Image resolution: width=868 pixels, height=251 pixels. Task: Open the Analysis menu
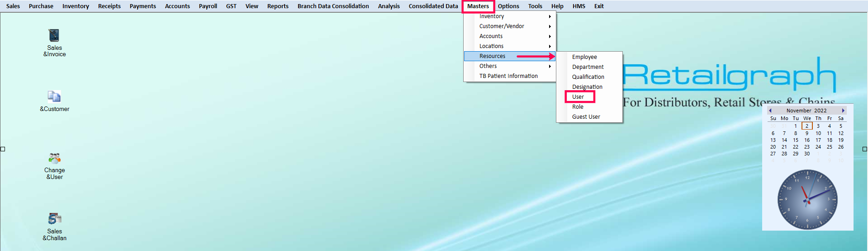(389, 6)
